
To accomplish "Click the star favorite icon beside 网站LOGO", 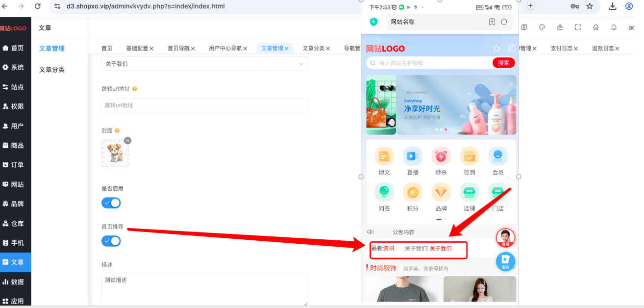I will pos(496,49).
